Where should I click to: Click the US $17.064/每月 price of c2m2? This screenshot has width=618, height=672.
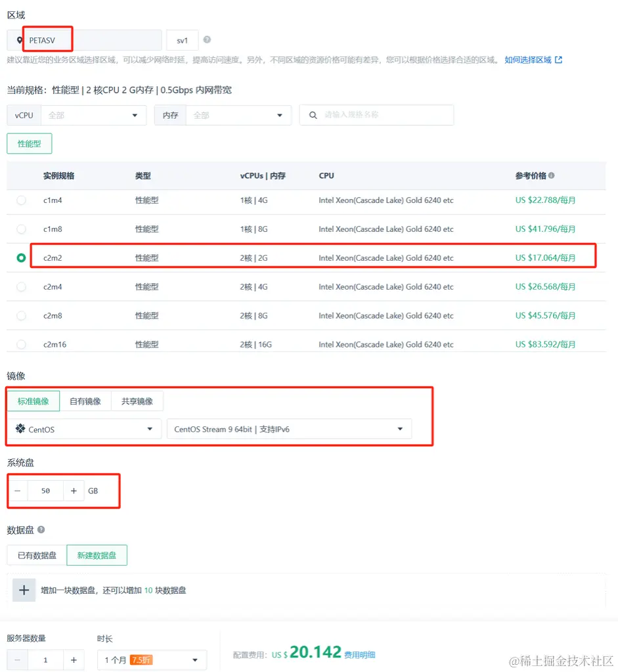[x=545, y=258]
